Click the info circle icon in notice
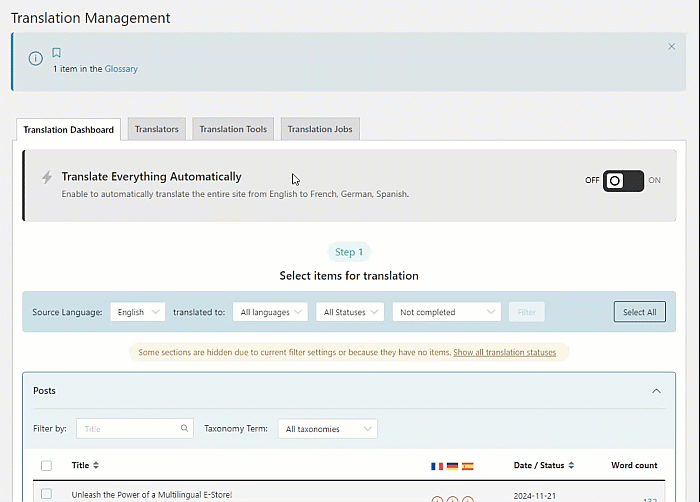 [x=36, y=59]
